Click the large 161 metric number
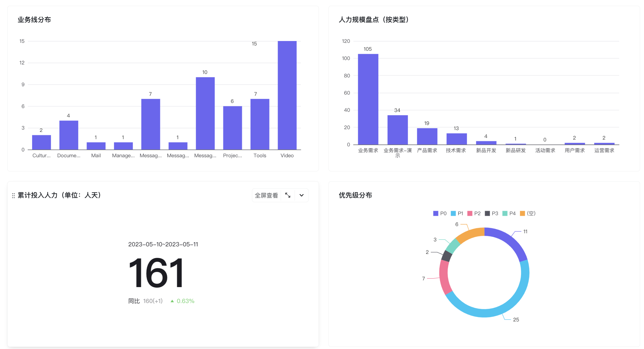 [156, 273]
